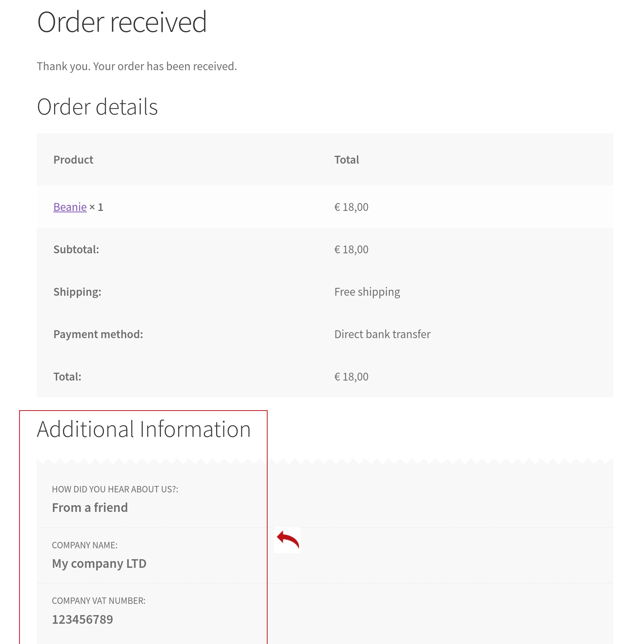This screenshot has width=644, height=644.
Task: Click the red curved arrow icon
Action: (287, 540)
